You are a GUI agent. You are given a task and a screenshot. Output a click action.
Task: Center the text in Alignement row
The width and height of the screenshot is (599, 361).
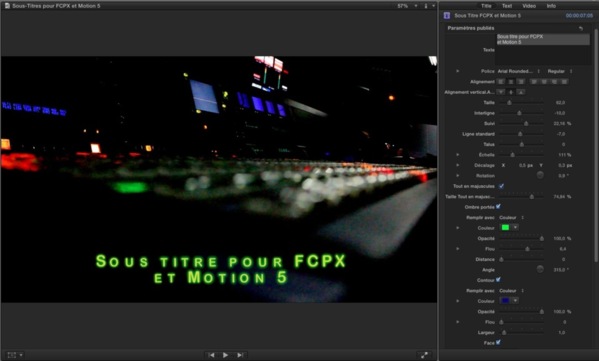(x=511, y=82)
